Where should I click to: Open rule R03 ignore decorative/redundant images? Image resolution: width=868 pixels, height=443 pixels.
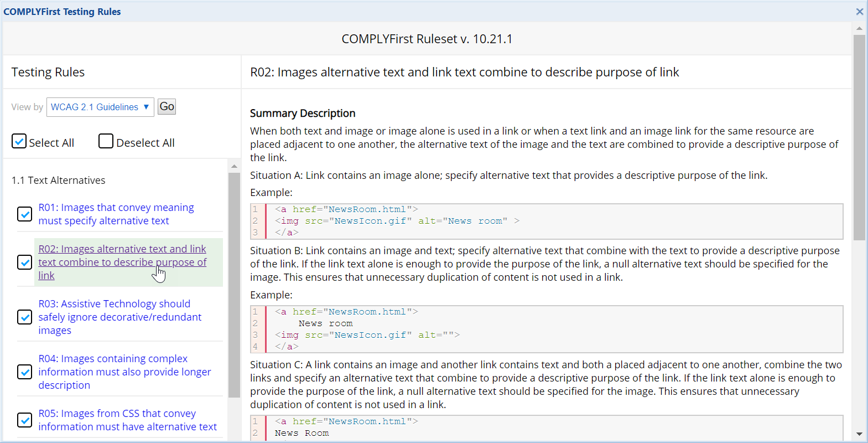tap(119, 317)
